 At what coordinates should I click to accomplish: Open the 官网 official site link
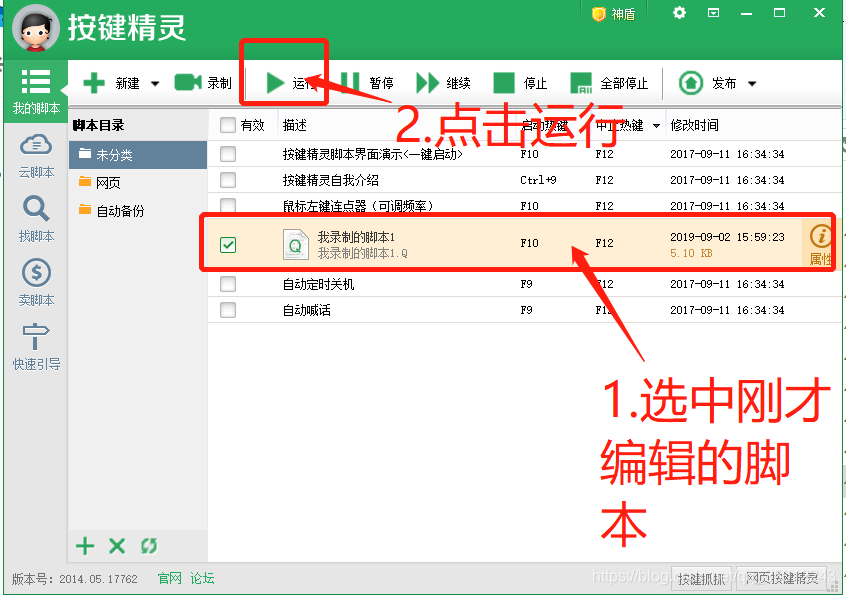tap(169, 578)
